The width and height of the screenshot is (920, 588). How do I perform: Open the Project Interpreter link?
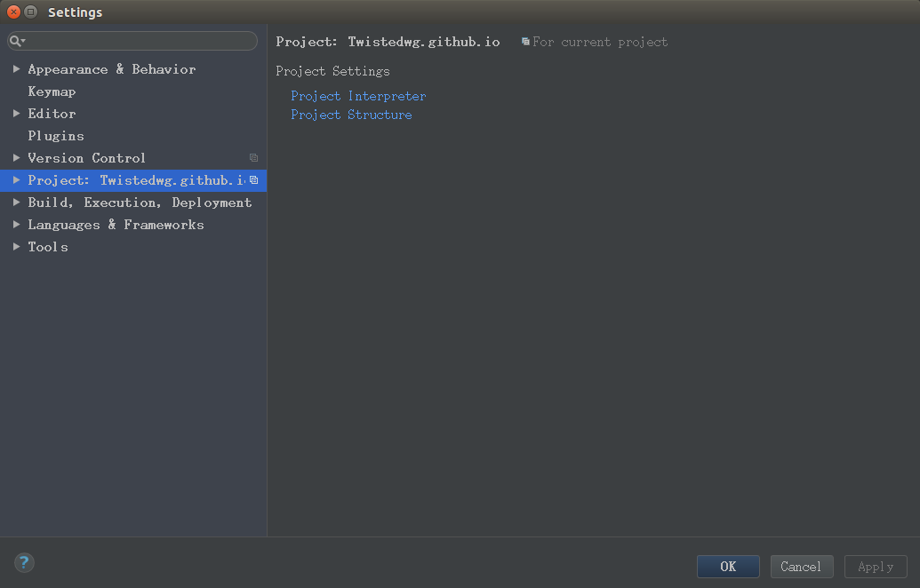coord(358,96)
